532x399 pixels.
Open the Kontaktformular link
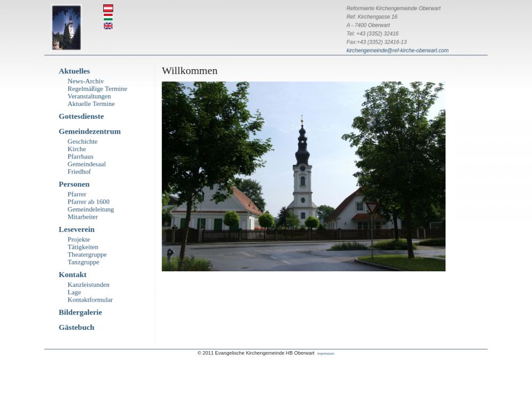point(90,300)
